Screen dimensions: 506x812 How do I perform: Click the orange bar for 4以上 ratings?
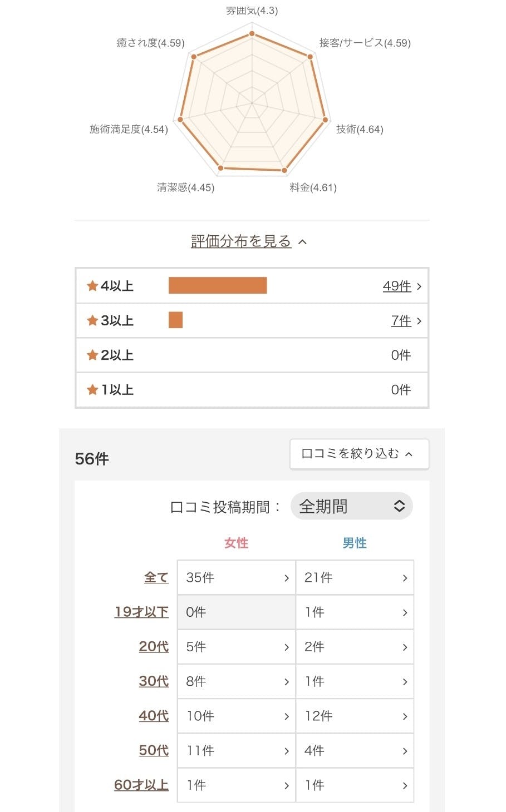(218, 285)
